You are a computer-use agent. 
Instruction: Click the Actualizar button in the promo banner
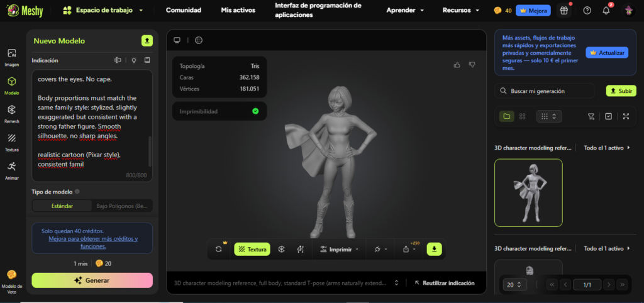[607, 53]
